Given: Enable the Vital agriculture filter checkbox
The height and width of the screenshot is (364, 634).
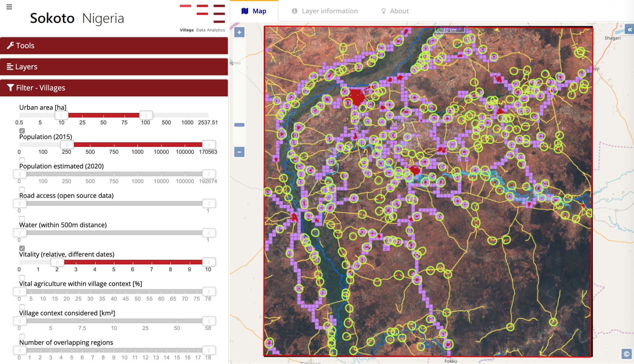Looking at the screenshot, I should tap(22, 278).
